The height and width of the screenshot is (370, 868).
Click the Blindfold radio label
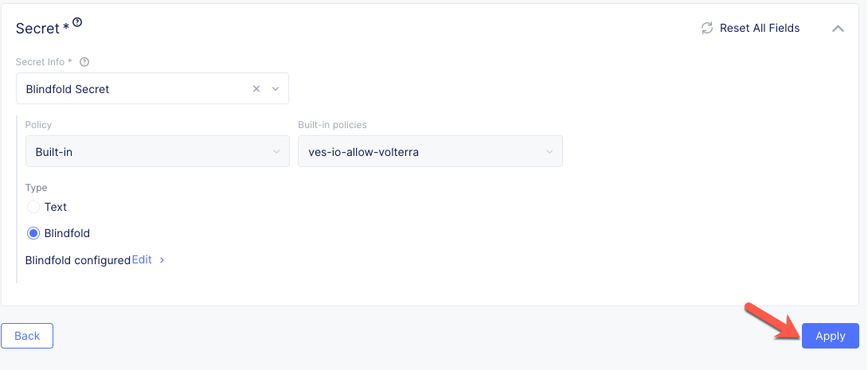click(67, 234)
